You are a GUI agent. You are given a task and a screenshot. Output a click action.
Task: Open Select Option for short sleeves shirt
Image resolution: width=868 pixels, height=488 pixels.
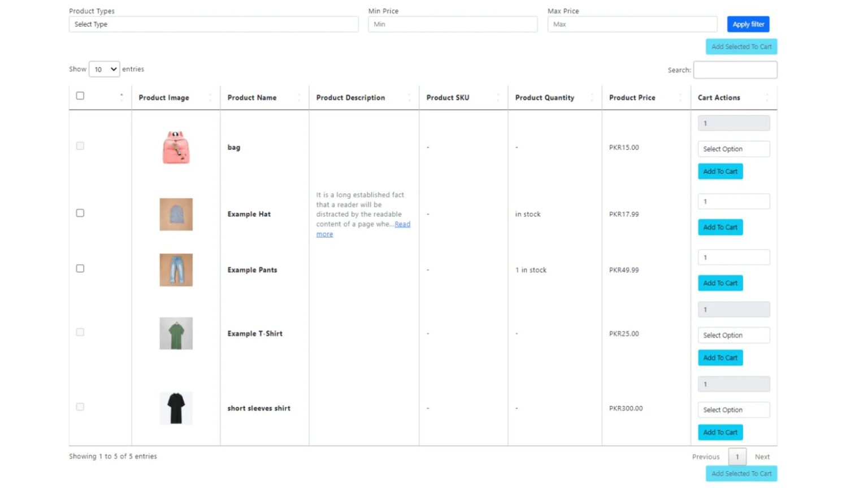click(734, 409)
